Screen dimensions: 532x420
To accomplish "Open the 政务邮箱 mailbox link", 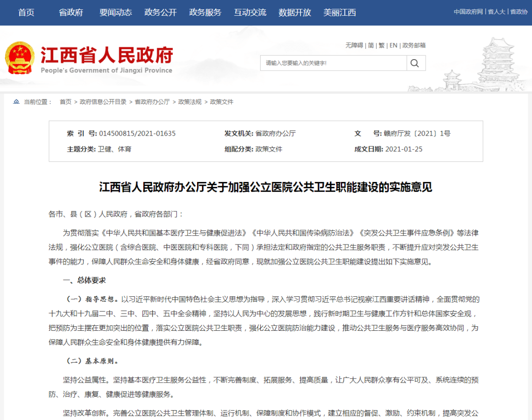I will pos(414,45).
